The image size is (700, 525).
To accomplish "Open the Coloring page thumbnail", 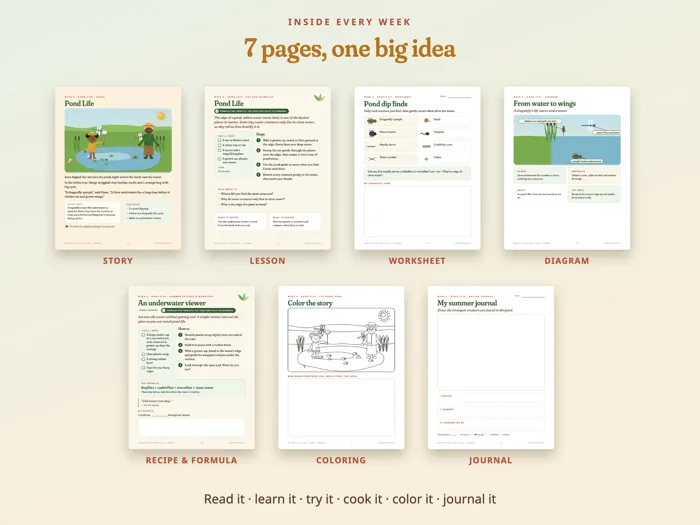I will [x=341, y=368].
